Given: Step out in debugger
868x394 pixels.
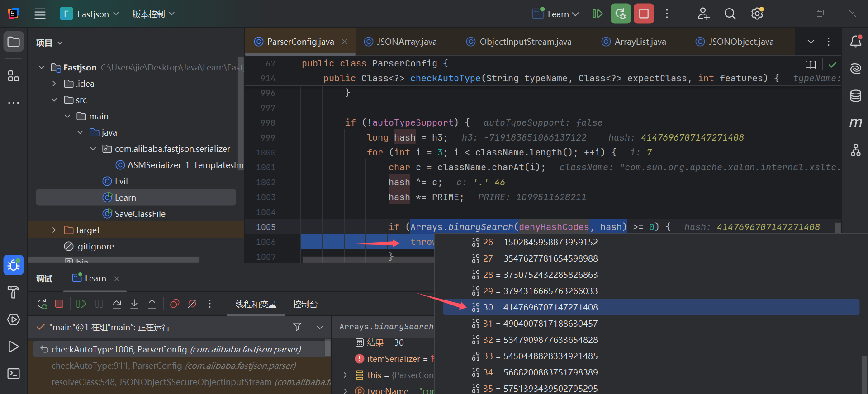Looking at the screenshot, I should coord(152,304).
